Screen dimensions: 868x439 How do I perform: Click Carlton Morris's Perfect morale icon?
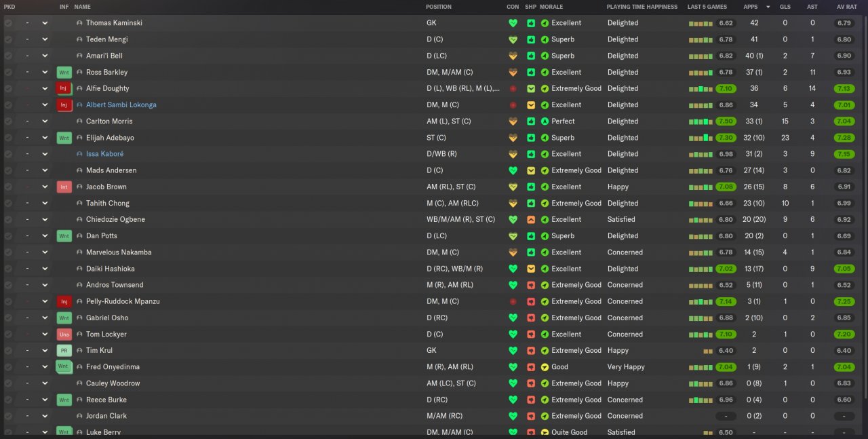point(545,121)
